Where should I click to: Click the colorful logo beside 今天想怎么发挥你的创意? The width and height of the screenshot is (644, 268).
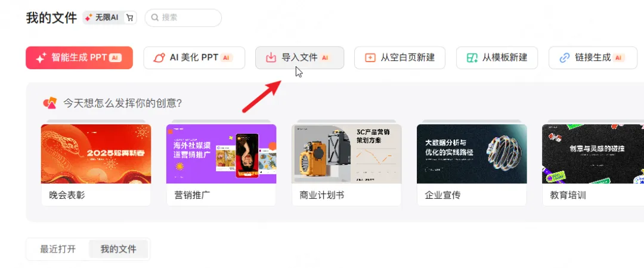49,103
